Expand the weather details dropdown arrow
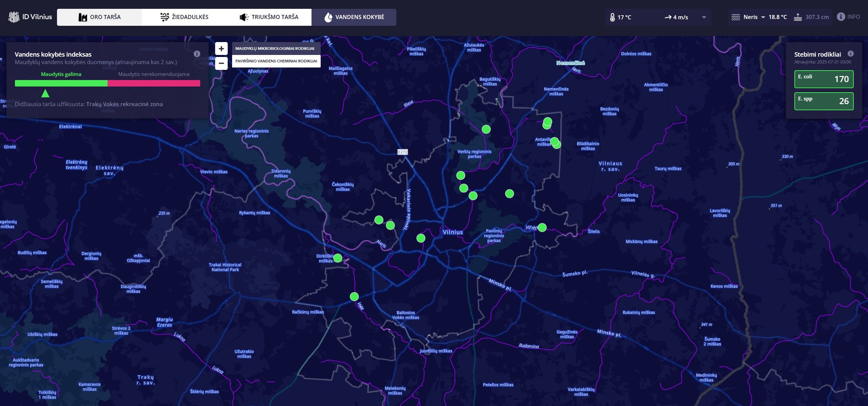The height and width of the screenshot is (406, 868). [704, 17]
